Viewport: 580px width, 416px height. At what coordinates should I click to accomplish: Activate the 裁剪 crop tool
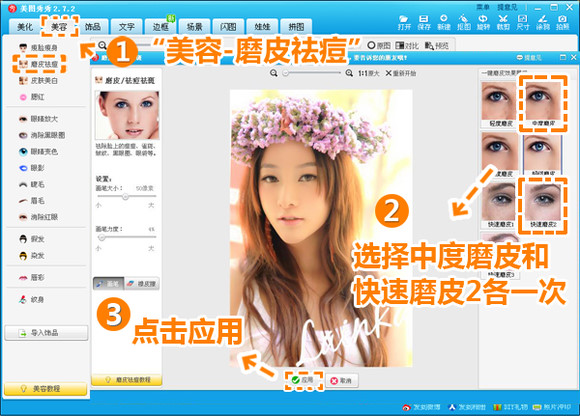click(x=503, y=23)
